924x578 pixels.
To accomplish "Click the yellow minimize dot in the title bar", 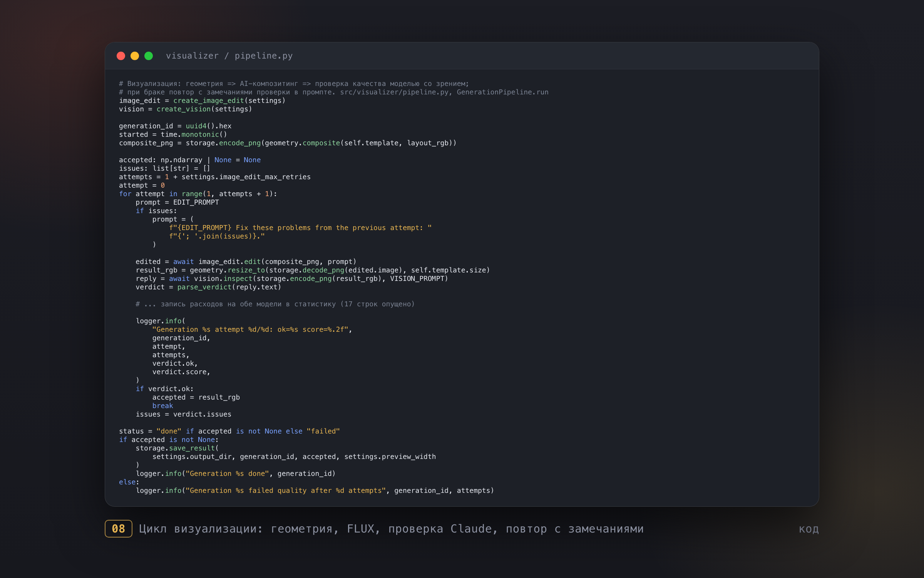I will tap(135, 56).
